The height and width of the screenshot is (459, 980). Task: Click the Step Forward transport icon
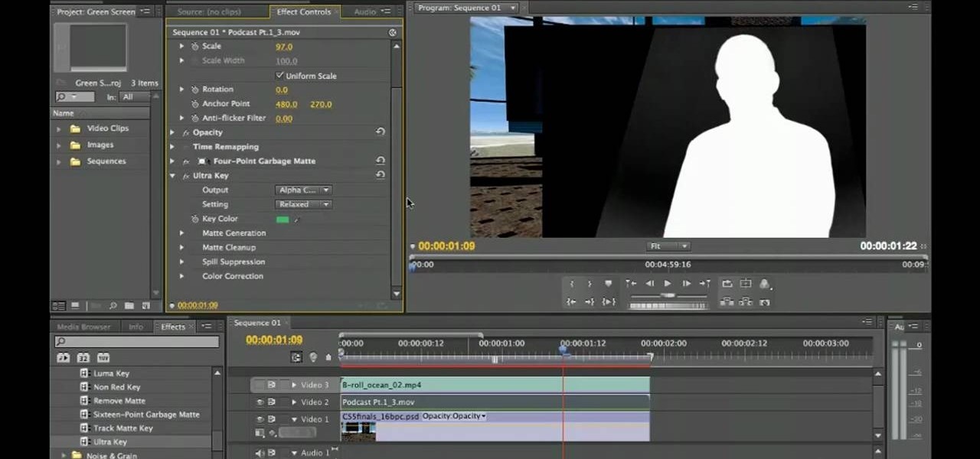click(x=686, y=283)
